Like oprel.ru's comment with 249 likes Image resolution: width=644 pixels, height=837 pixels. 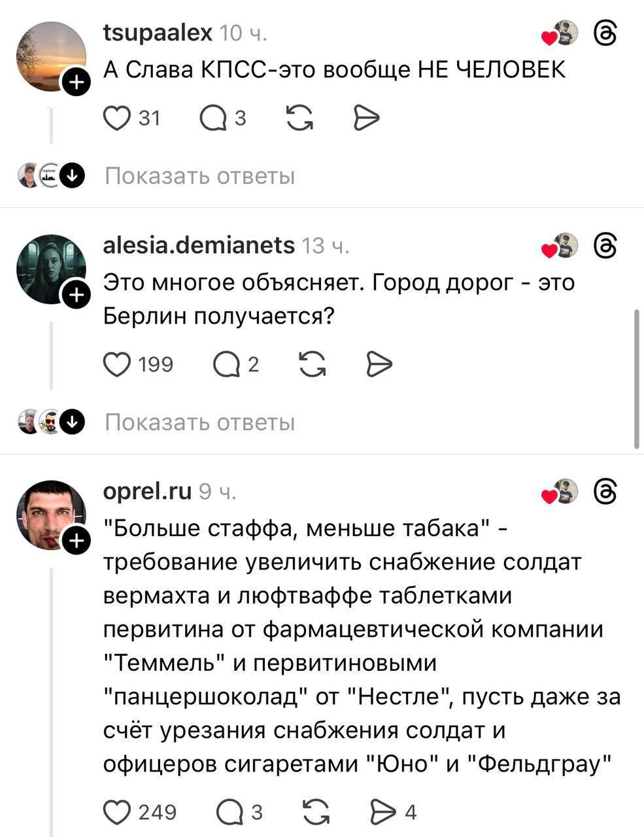click(x=118, y=812)
